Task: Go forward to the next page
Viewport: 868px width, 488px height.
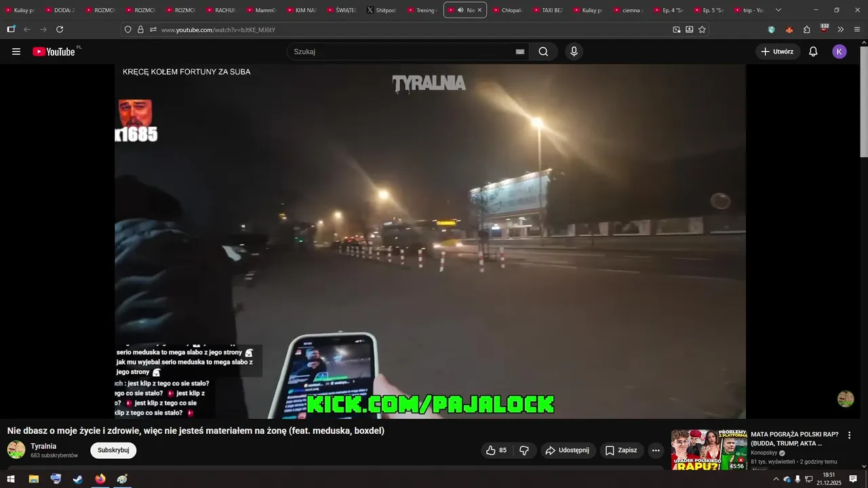Action: point(43,30)
